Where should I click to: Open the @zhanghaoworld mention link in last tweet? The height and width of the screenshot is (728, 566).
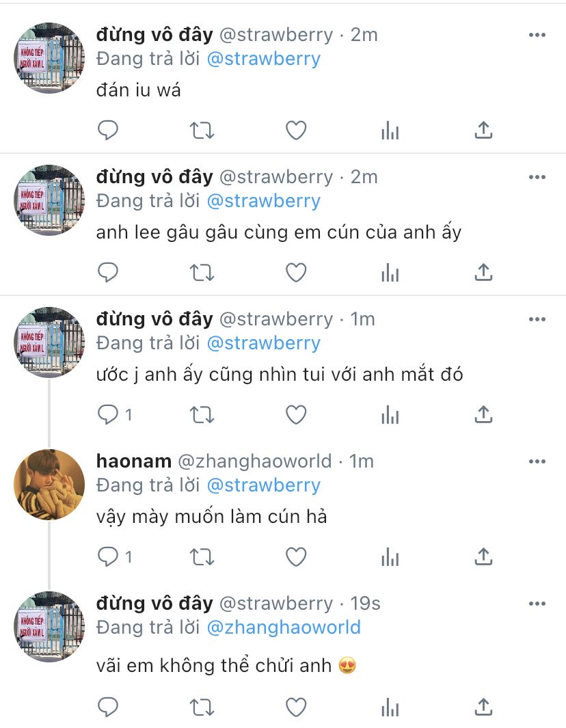click(284, 628)
